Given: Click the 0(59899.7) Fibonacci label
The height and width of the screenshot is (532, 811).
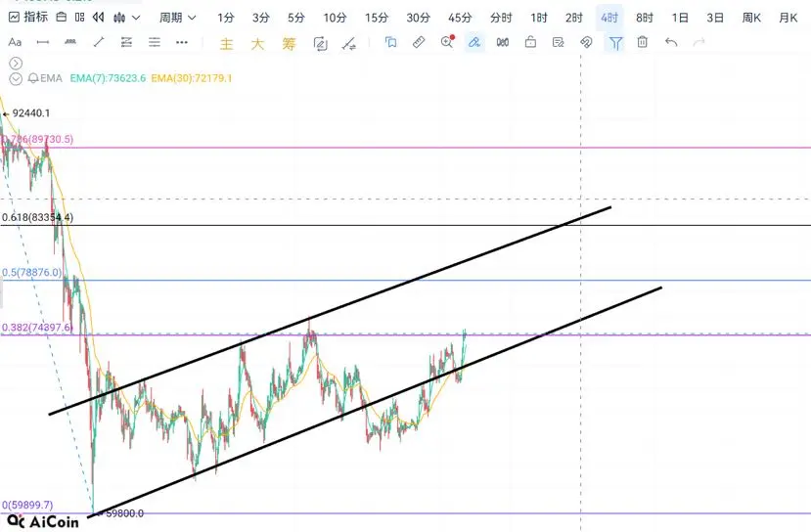Looking at the screenshot, I should 27,505.
